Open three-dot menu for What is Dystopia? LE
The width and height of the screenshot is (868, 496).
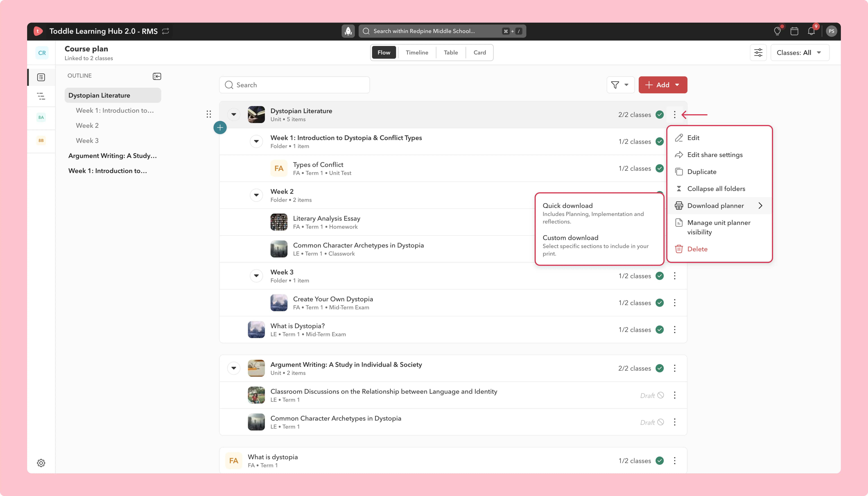675,330
